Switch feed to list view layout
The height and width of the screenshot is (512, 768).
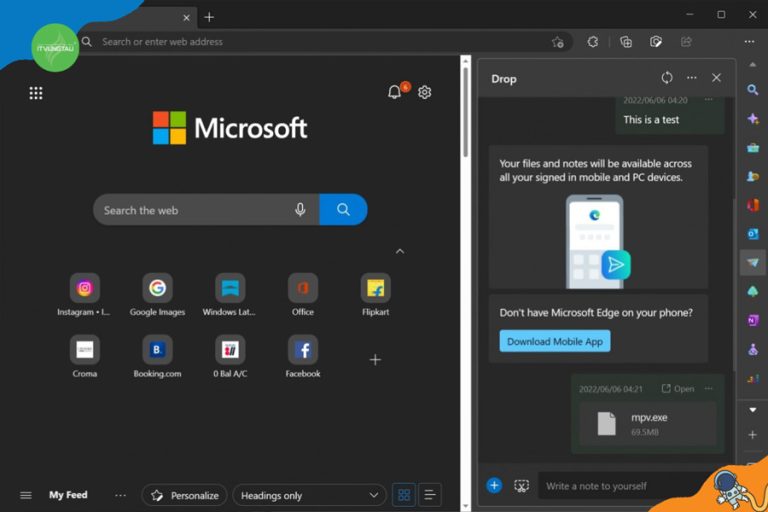coord(430,495)
